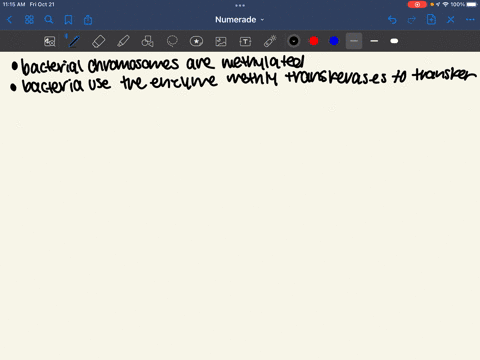The width and height of the screenshot is (480, 360).
Task: Open the Elements sticker tool
Action: [x=196, y=41]
